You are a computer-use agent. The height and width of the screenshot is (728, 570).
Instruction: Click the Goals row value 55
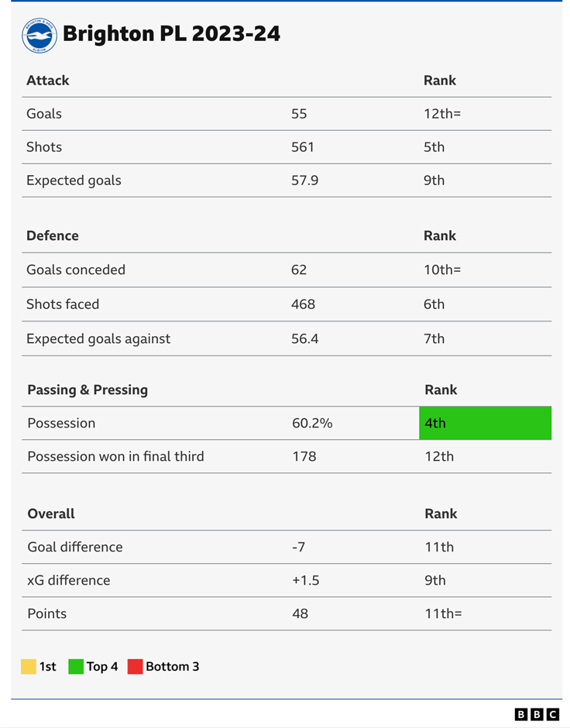tap(299, 114)
